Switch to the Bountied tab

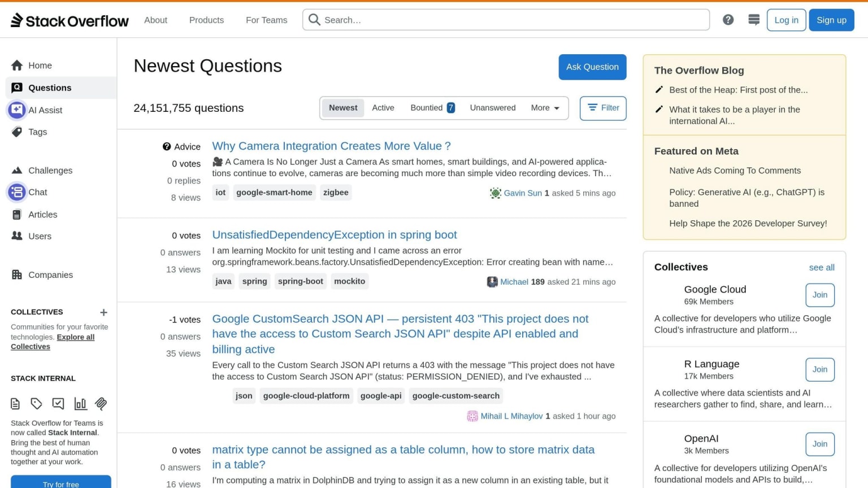[x=432, y=108]
